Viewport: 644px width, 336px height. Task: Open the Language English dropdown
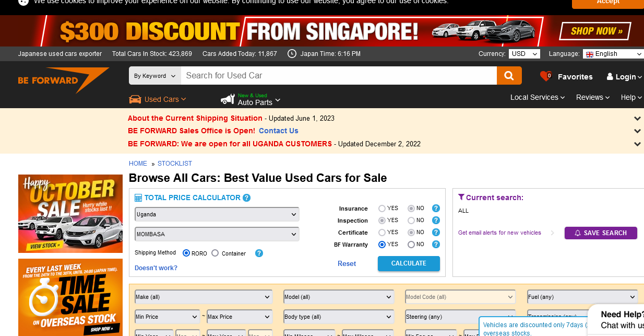613,54
